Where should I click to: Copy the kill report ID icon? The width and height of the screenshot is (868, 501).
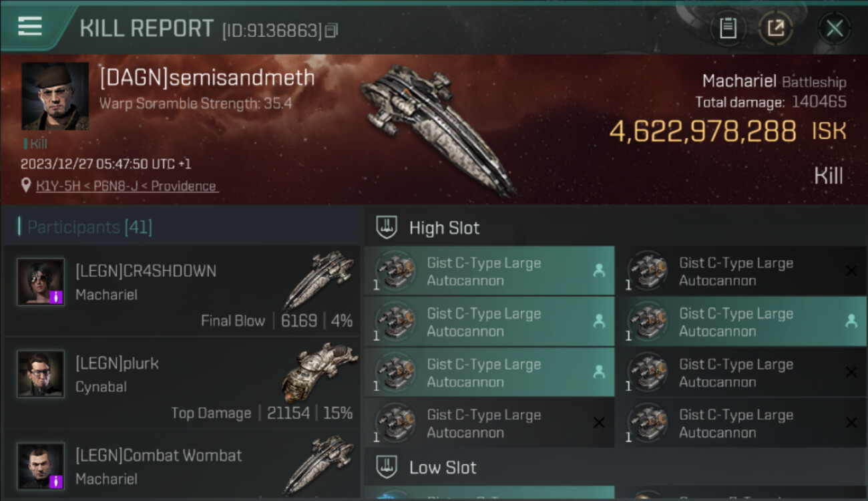pos(332,30)
